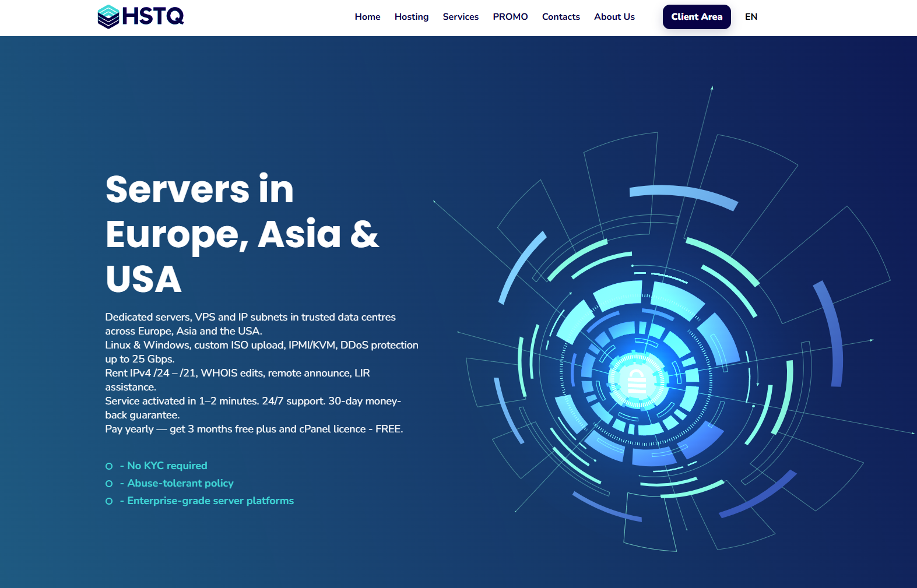Open the Hosting menu
917x588 pixels.
(411, 17)
